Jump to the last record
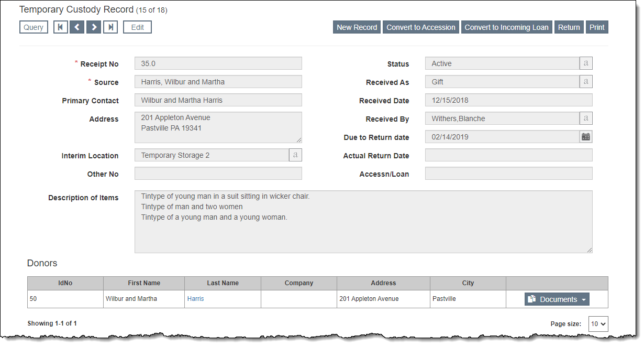644x346 pixels. point(110,27)
